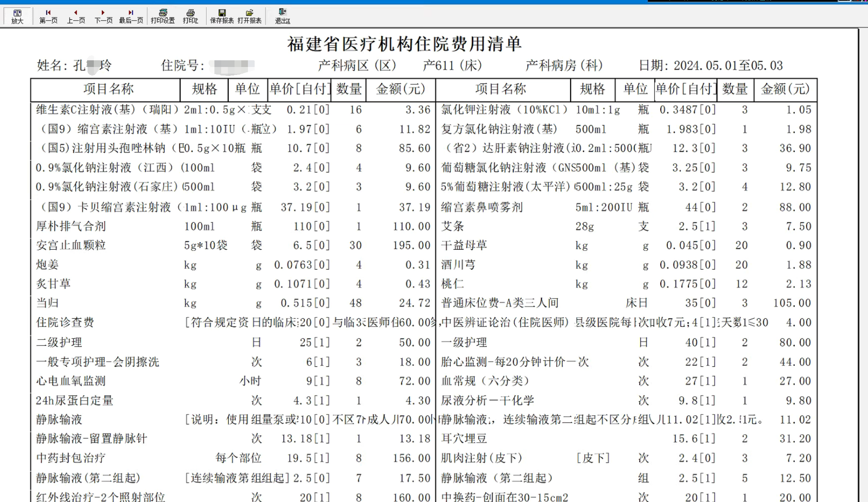Select the 缩宫素鼻喷雾剂 item name
This screenshot has width=868, height=502.
point(482,207)
